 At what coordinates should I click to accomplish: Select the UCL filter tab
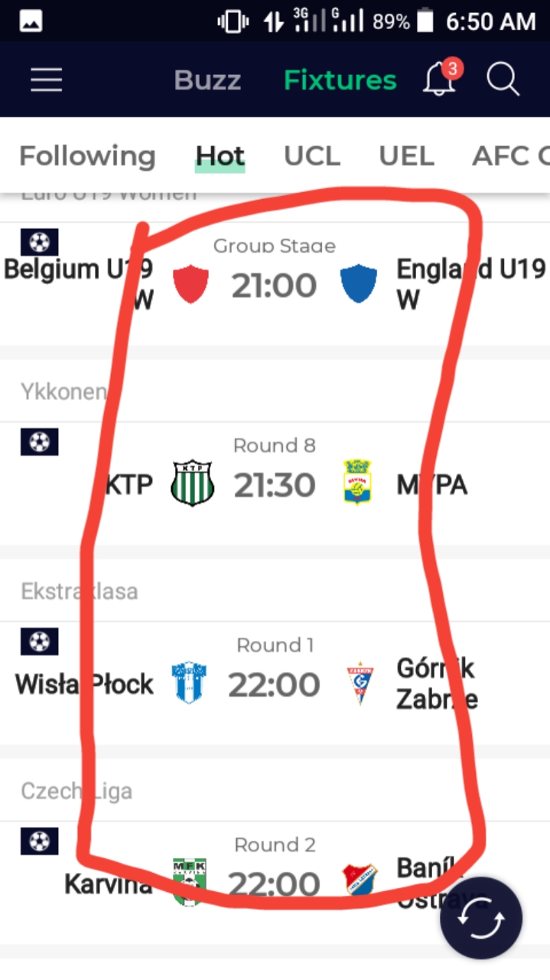point(312,156)
